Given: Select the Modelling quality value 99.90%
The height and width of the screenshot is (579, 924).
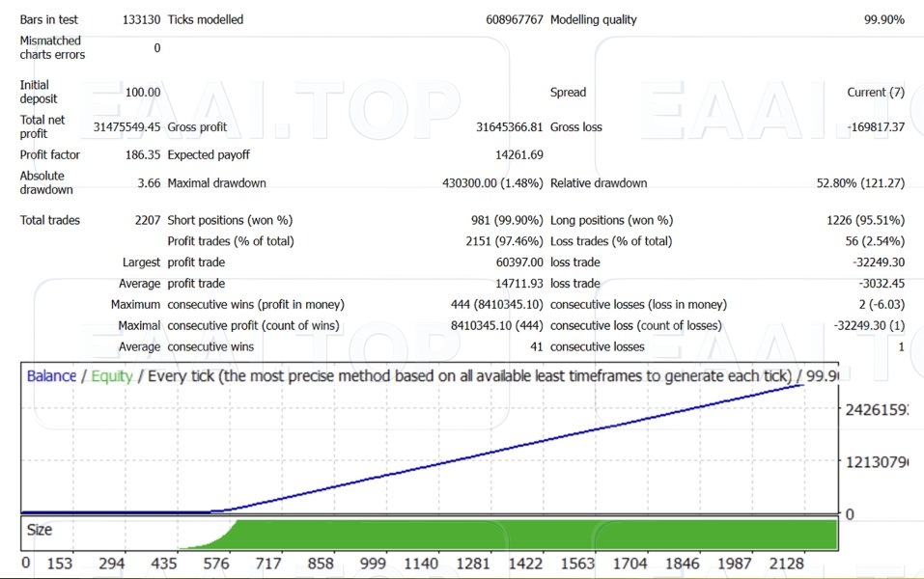Looking at the screenshot, I should click(883, 19).
